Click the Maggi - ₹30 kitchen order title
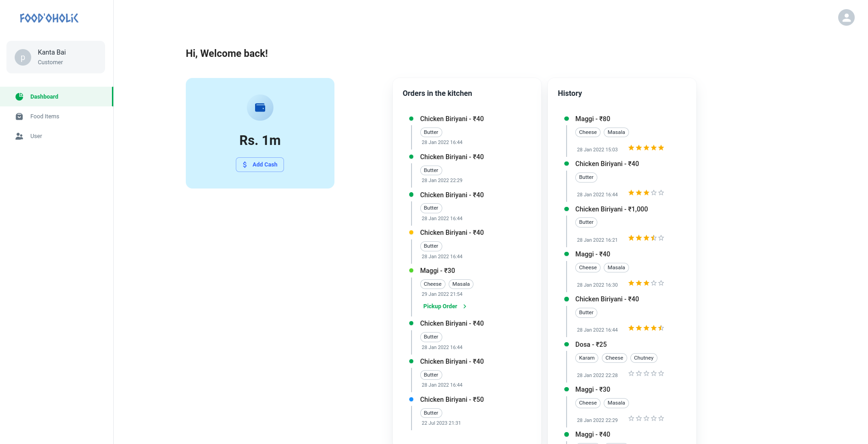This screenshot has height=444, width=868. [x=438, y=271]
